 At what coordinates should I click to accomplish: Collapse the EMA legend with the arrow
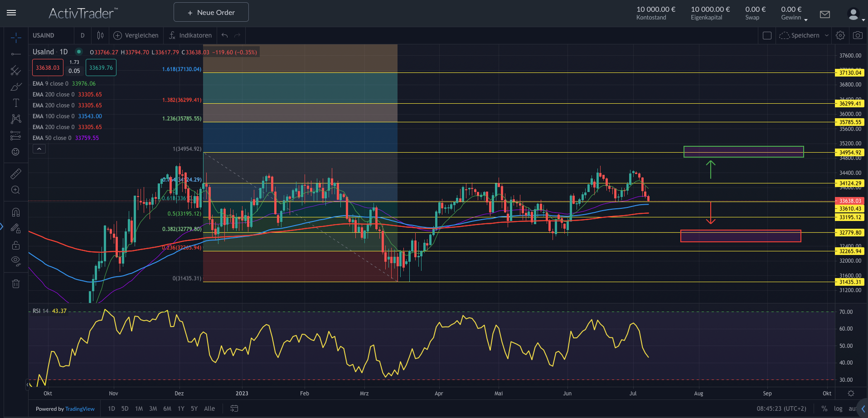[39, 149]
